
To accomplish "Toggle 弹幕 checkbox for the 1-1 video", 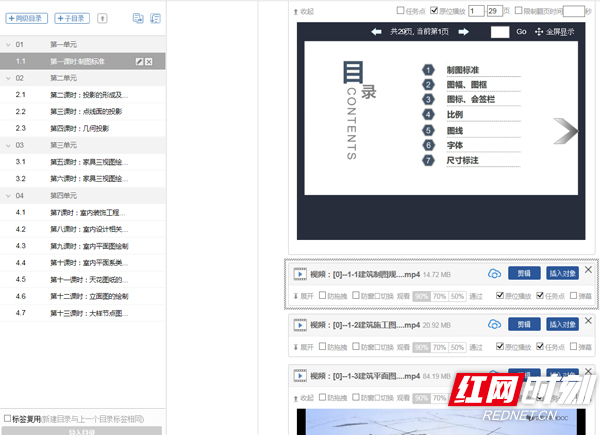I will click(x=573, y=295).
